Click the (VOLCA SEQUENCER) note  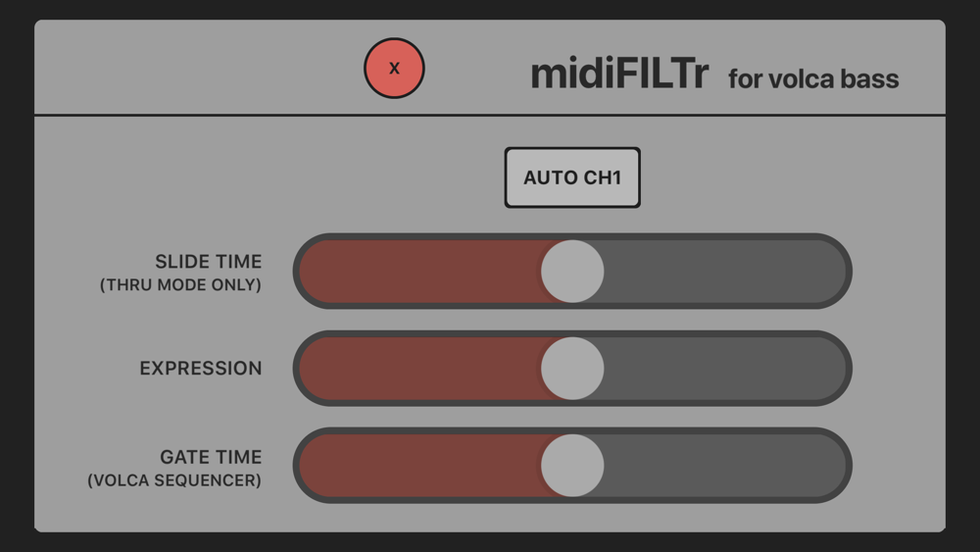point(174,480)
